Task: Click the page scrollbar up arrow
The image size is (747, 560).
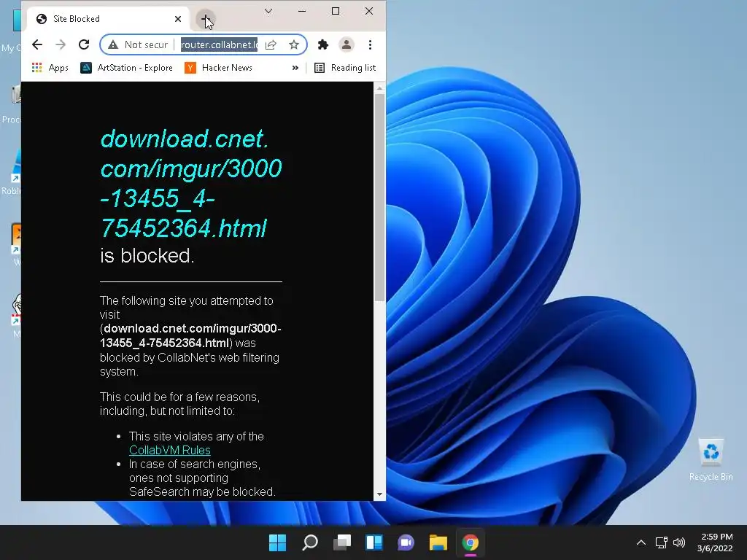Action: (379, 88)
